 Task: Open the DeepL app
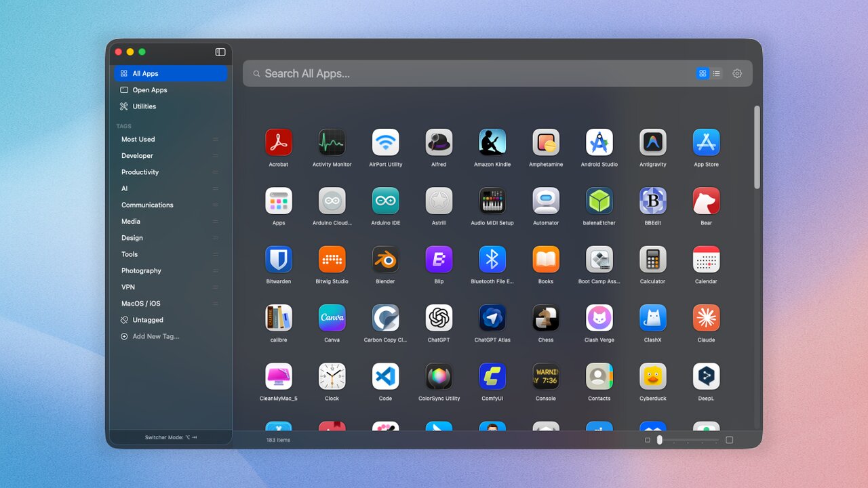706,376
